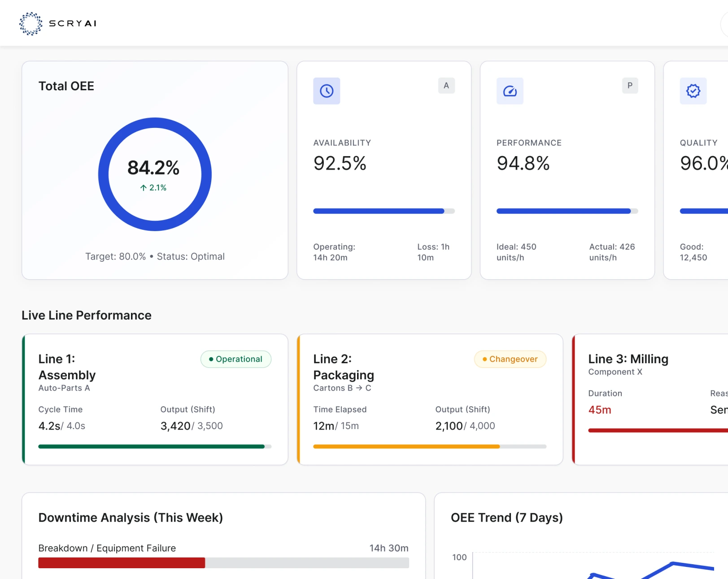Click the 'Auto-Parts A' subtitle
Screen dimensions: 728x579
(64, 388)
